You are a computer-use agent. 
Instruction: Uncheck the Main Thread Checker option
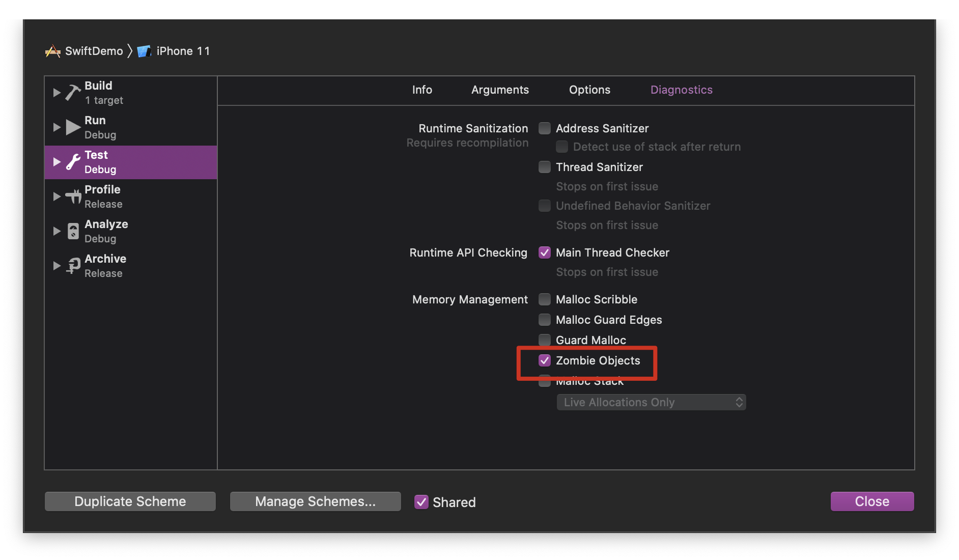545,253
